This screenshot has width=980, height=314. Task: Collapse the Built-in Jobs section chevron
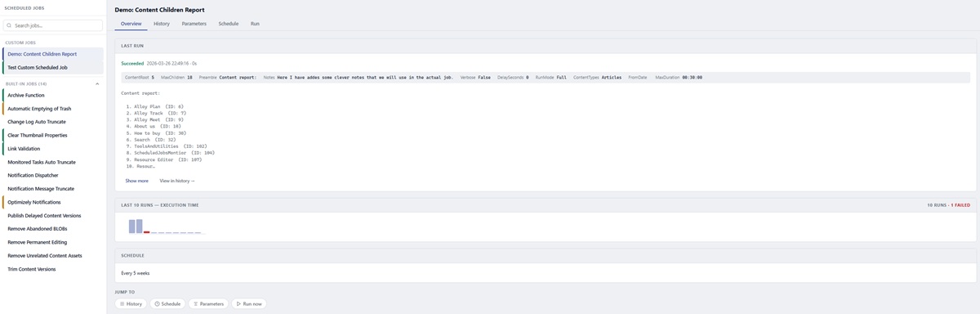[x=97, y=83]
